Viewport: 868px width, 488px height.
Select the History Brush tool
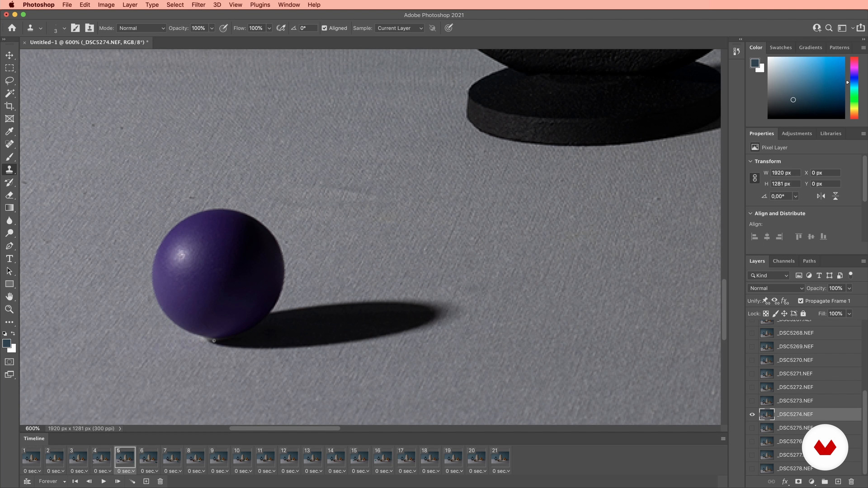pos(9,183)
